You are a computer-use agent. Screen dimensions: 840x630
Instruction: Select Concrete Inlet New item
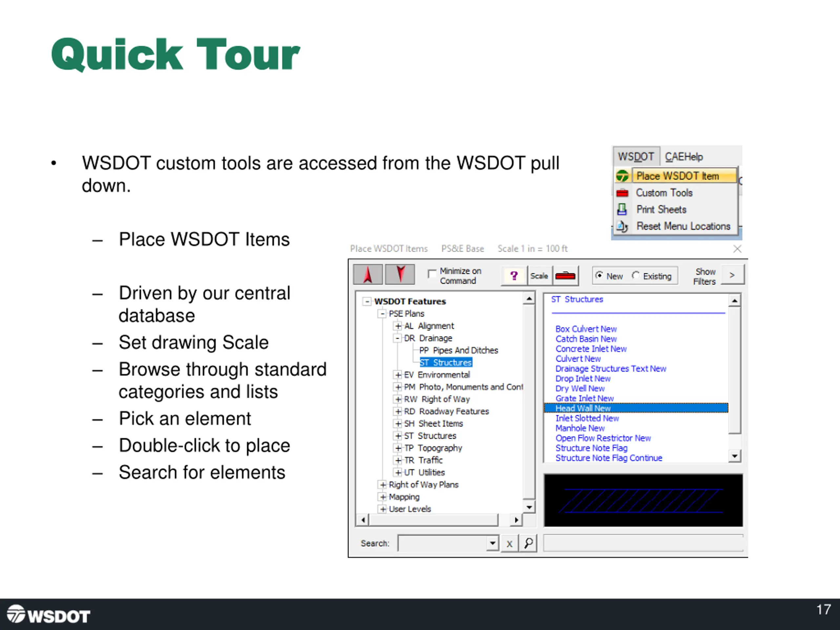(591, 348)
